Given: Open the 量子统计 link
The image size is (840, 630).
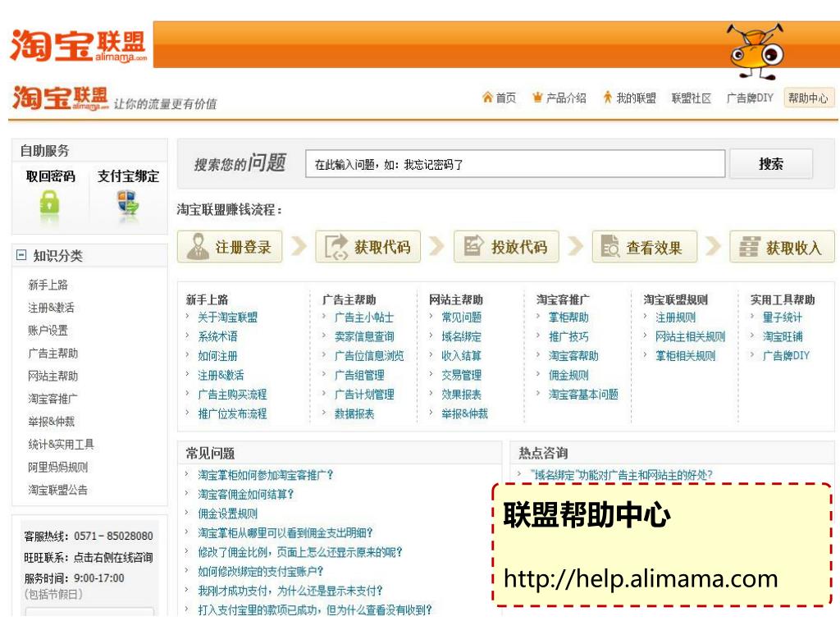Looking at the screenshot, I should pos(782,317).
